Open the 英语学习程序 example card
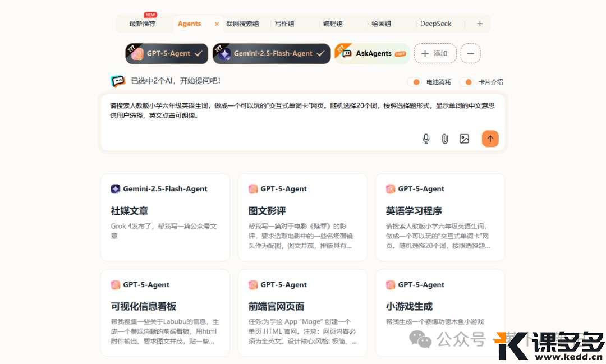 [440, 217]
